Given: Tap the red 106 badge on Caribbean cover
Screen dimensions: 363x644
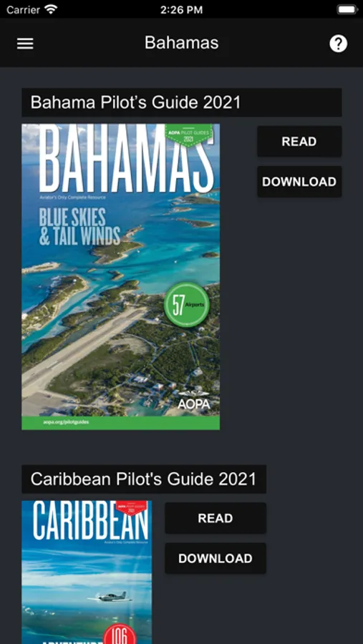Looking at the screenshot, I should [120, 635].
